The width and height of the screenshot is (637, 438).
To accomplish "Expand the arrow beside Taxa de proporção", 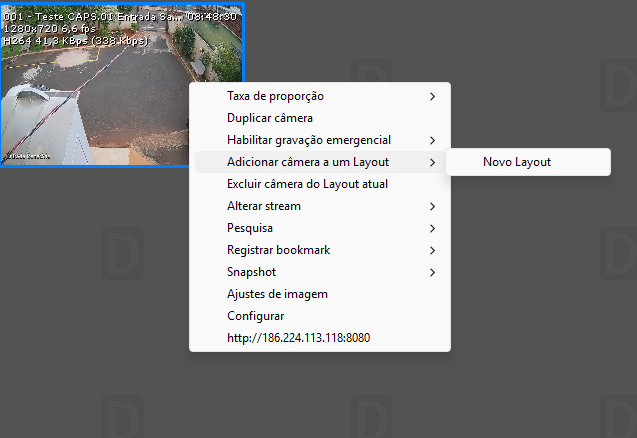I will [432, 96].
